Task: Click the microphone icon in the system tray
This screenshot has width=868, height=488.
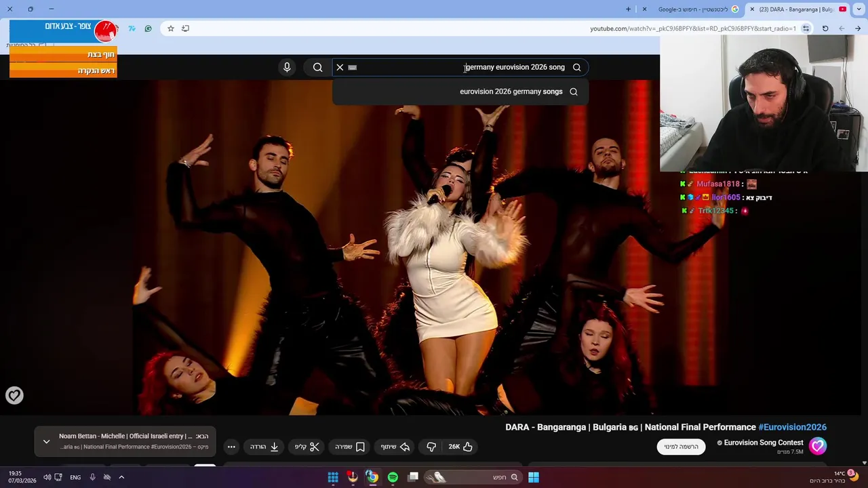Action: (93, 477)
